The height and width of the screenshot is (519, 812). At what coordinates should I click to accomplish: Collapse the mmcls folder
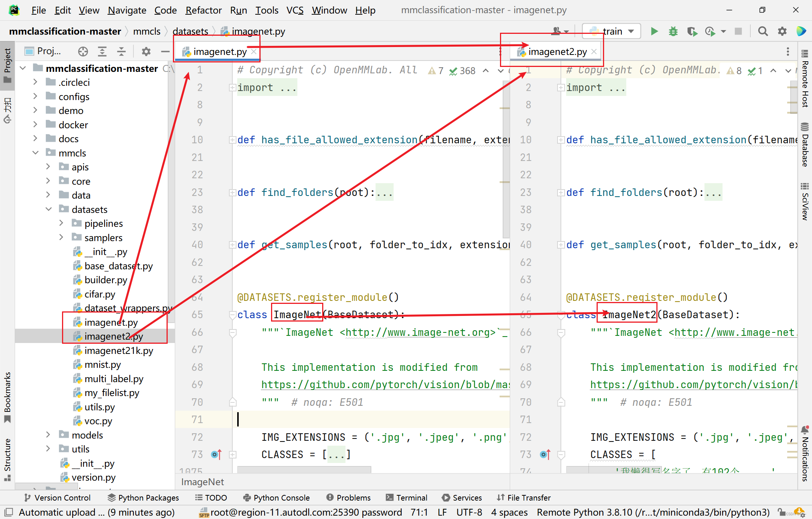(x=35, y=153)
